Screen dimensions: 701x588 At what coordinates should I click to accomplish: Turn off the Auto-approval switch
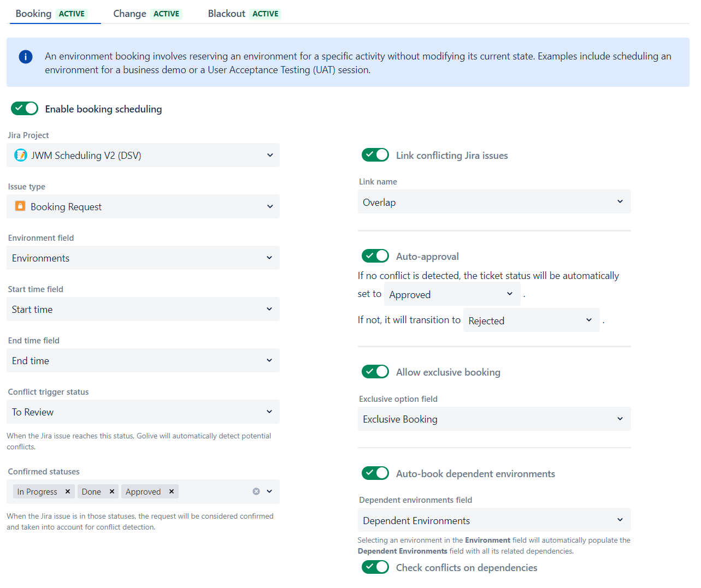tap(375, 256)
